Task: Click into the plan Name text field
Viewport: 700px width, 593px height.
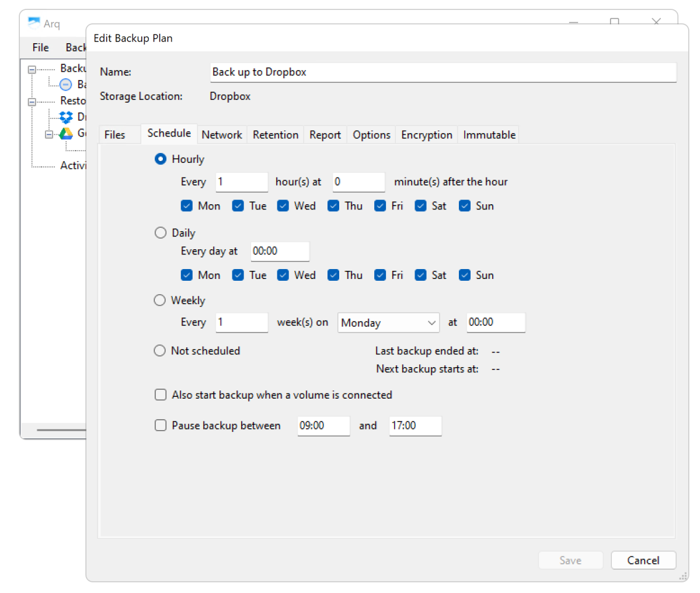Action: [443, 72]
